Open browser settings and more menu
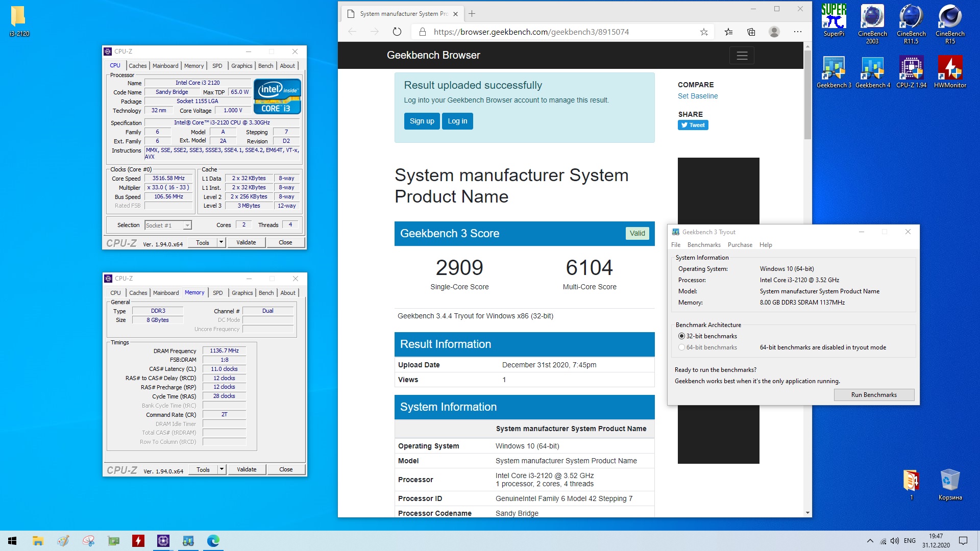The image size is (980, 551). 797,32
